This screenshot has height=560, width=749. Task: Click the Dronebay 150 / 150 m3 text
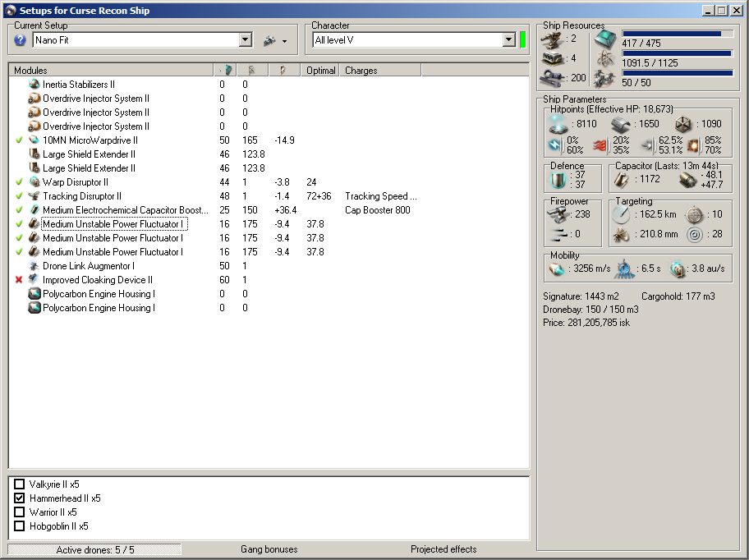pyautogui.click(x=590, y=310)
